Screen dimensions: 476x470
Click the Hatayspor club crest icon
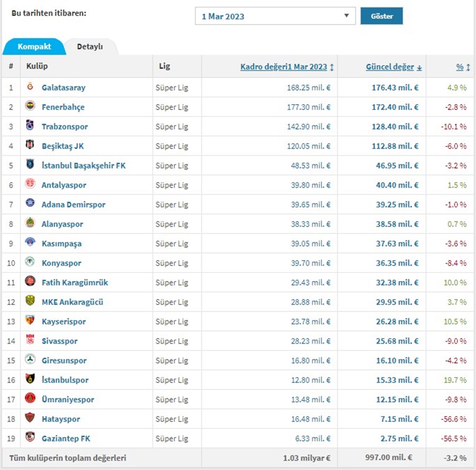click(x=30, y=417)
